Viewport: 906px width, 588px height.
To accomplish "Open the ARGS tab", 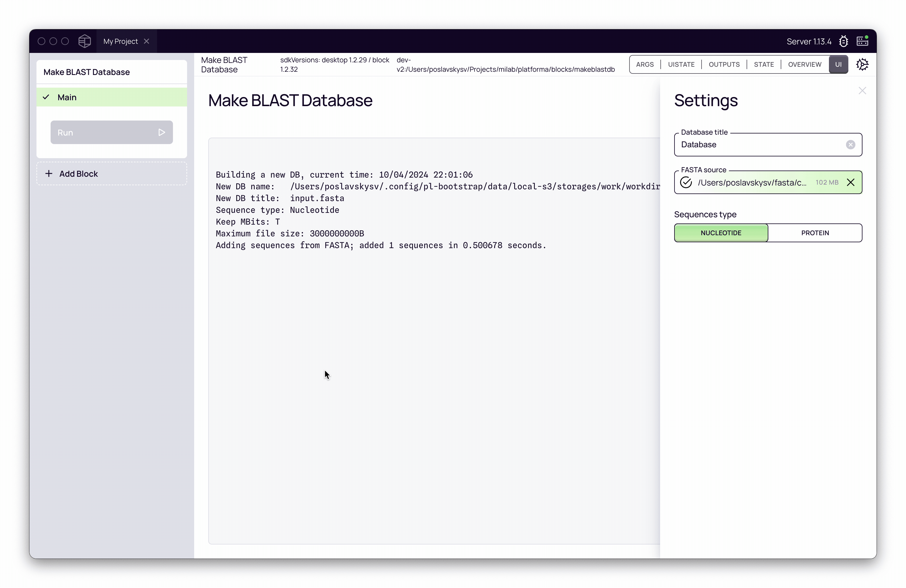I will (x=645, y=64).
